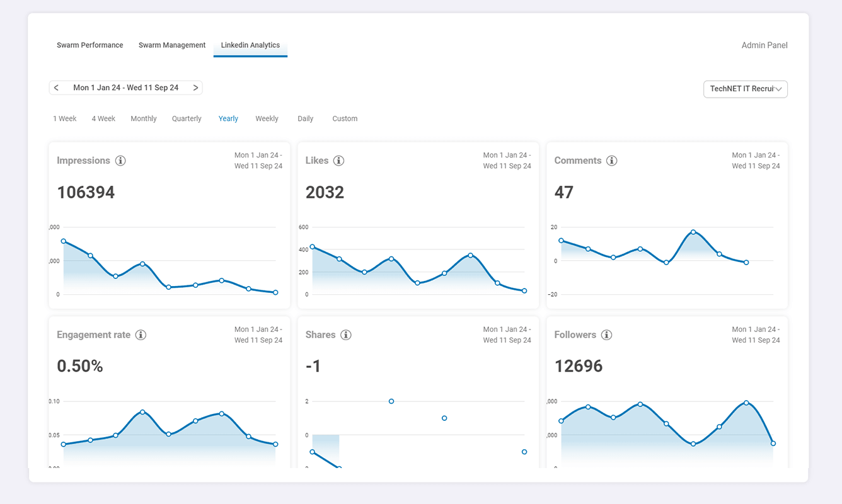Click the last data point on Followers chart

[x=773, y=444]
